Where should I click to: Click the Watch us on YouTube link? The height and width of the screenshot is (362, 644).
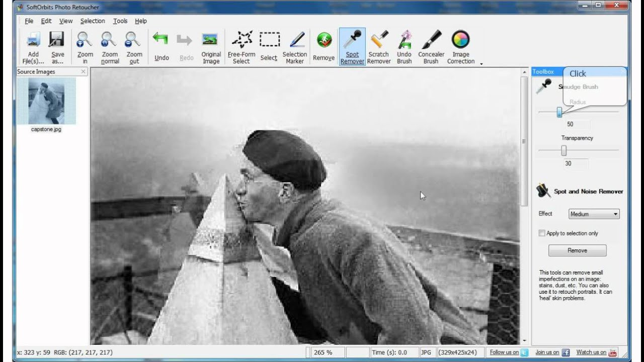click(x=596, y=352)
